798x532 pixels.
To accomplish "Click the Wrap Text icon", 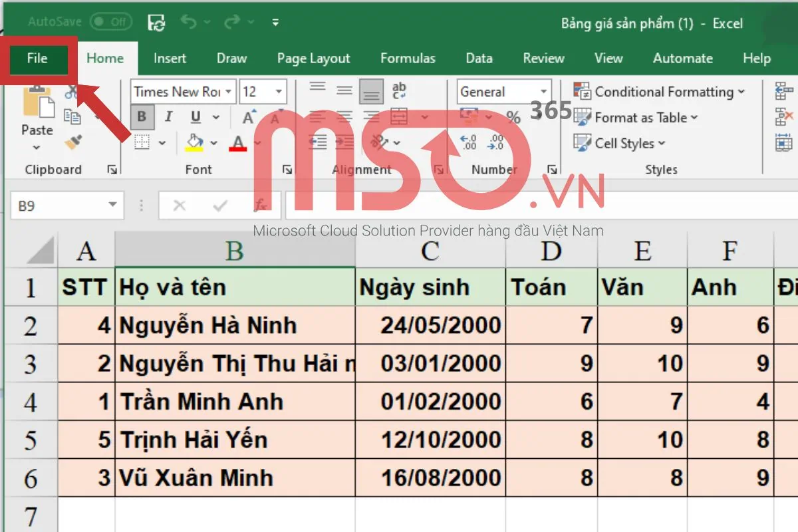I will 399,91.
